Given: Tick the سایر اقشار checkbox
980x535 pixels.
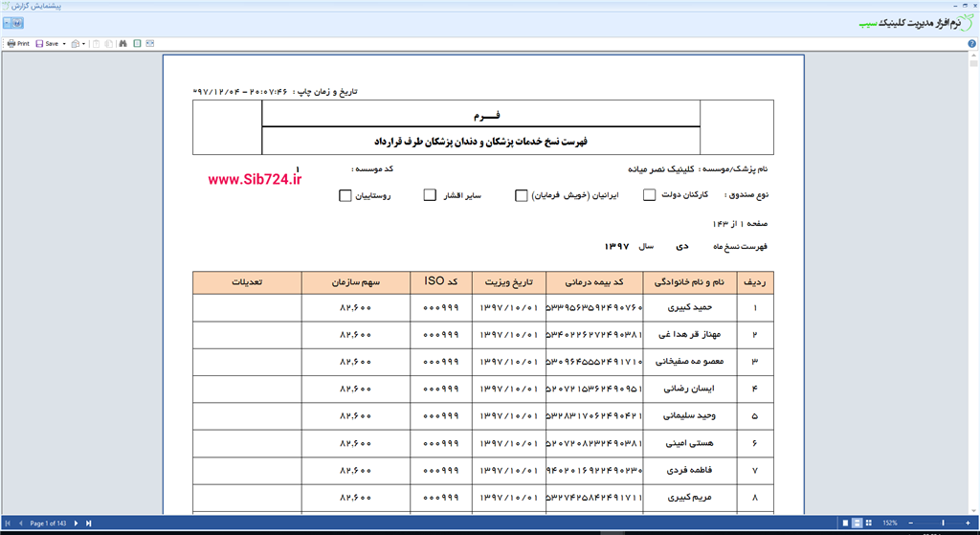Looking at the screenshot, I should tap(430, 195).
